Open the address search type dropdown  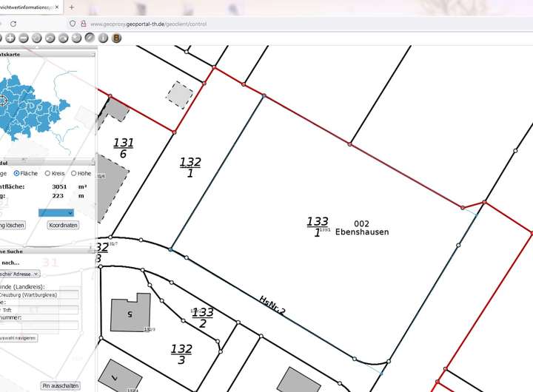point(19,274)
